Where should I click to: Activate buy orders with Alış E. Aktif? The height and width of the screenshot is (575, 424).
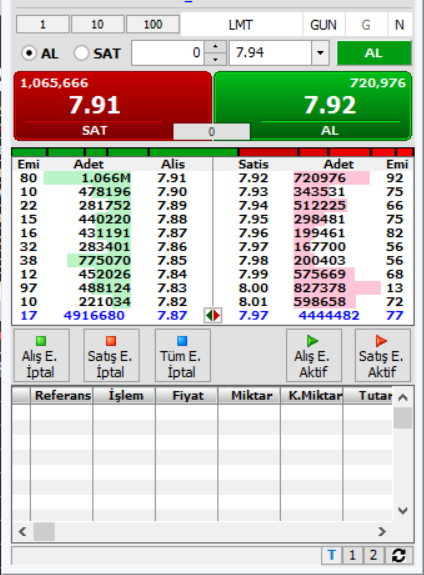(314, 355)
